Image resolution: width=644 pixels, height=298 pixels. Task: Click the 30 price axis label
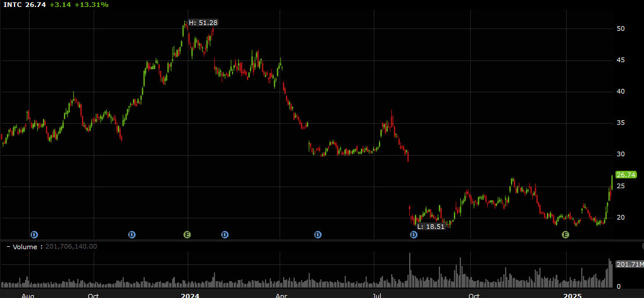click(x=621, y=155)
